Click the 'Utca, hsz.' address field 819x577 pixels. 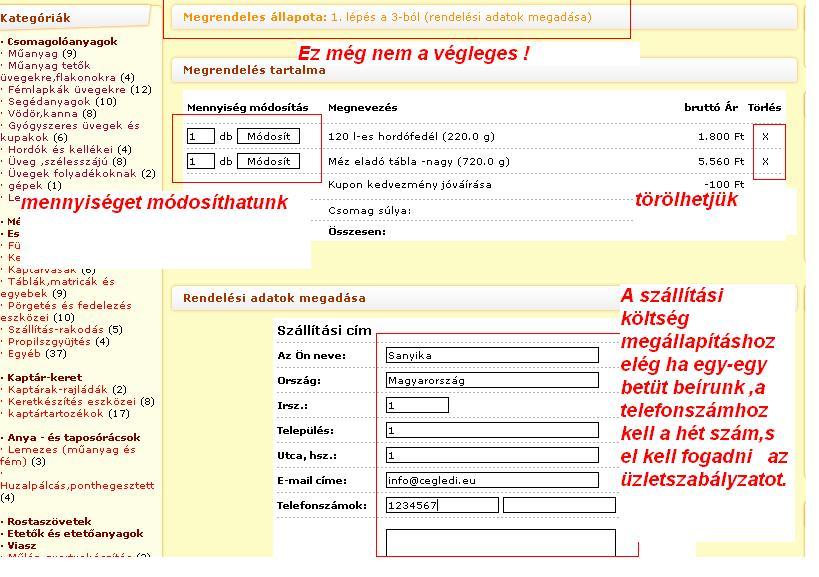pos(492,455)
